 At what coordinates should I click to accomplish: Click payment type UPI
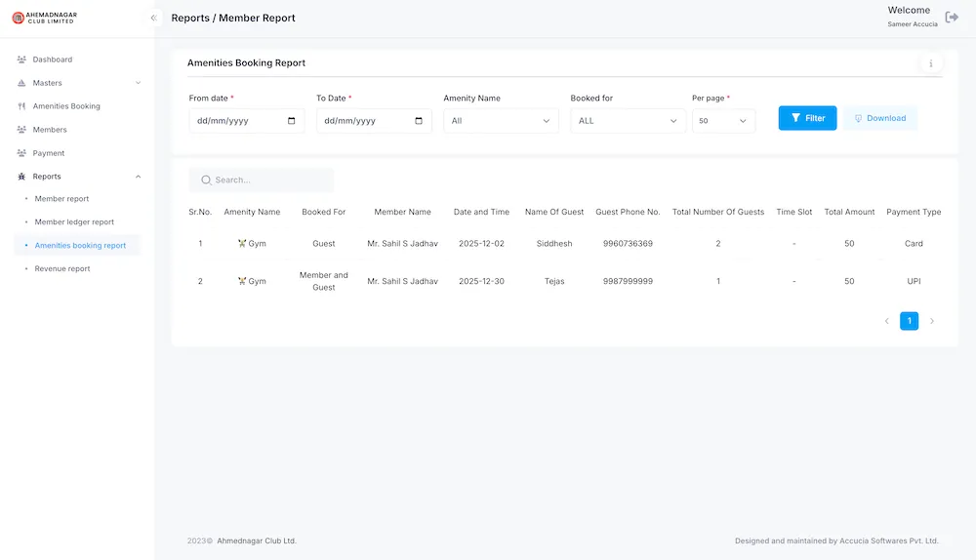[914, 281]
